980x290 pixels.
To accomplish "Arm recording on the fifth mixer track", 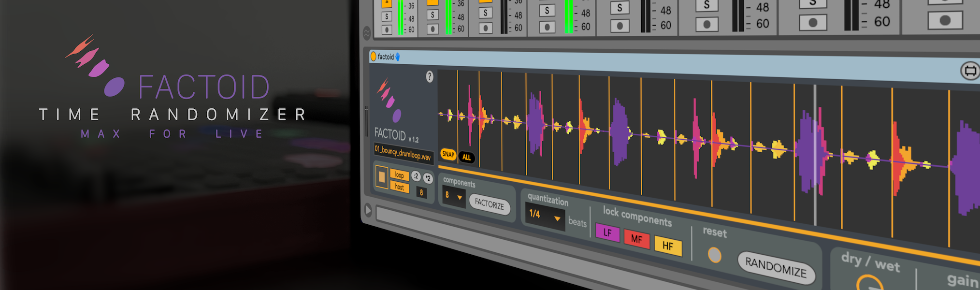I will 620,25.
